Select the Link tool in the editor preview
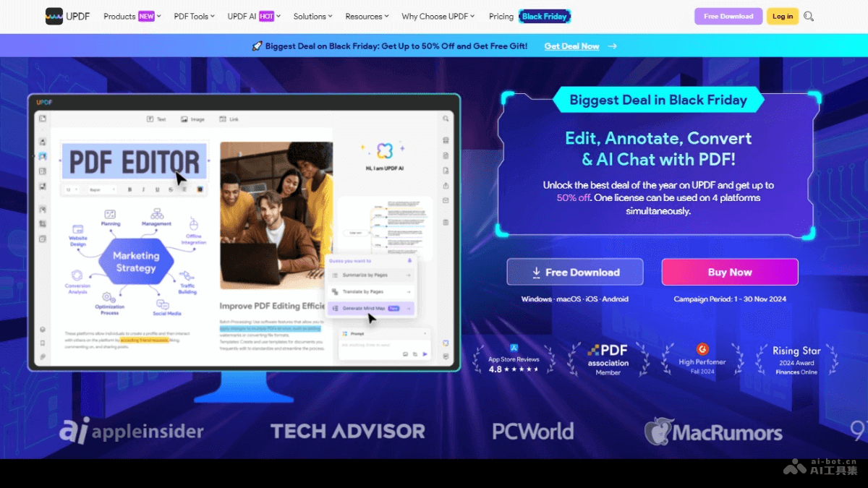868x488 pixels. click(229, 119)
